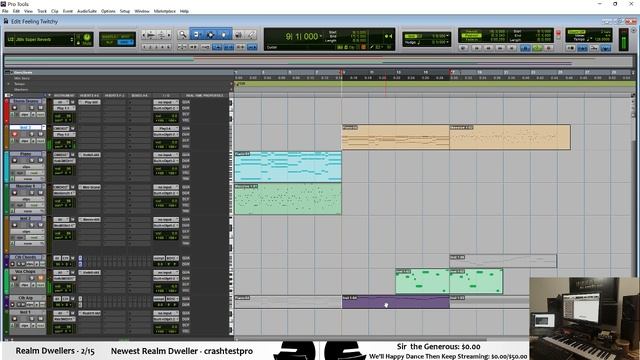Click Piano track insert A plug-in
The height and width of the screenshot is (360, 640).
point(89,155)
